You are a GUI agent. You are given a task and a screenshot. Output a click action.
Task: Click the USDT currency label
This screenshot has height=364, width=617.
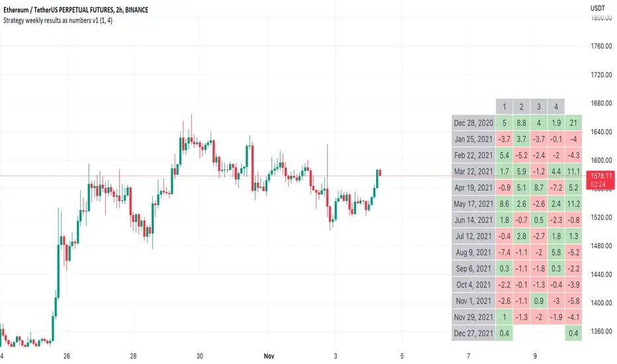(x=597, y=8)
